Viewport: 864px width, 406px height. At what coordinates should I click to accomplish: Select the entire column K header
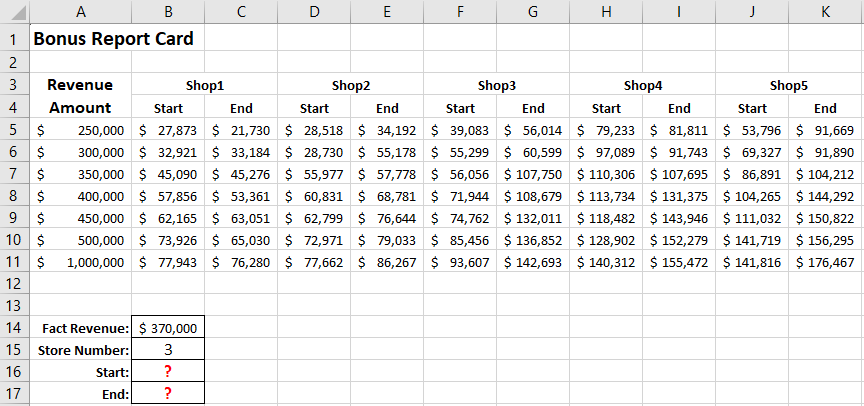(x=825, y=10)
